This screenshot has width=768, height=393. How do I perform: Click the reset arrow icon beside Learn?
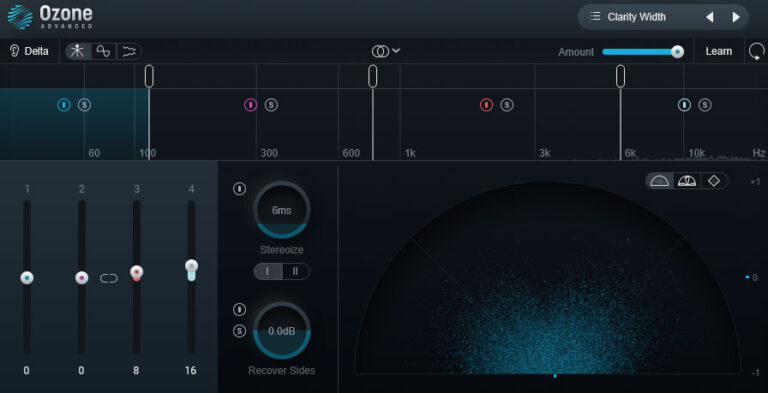[757, 51]
